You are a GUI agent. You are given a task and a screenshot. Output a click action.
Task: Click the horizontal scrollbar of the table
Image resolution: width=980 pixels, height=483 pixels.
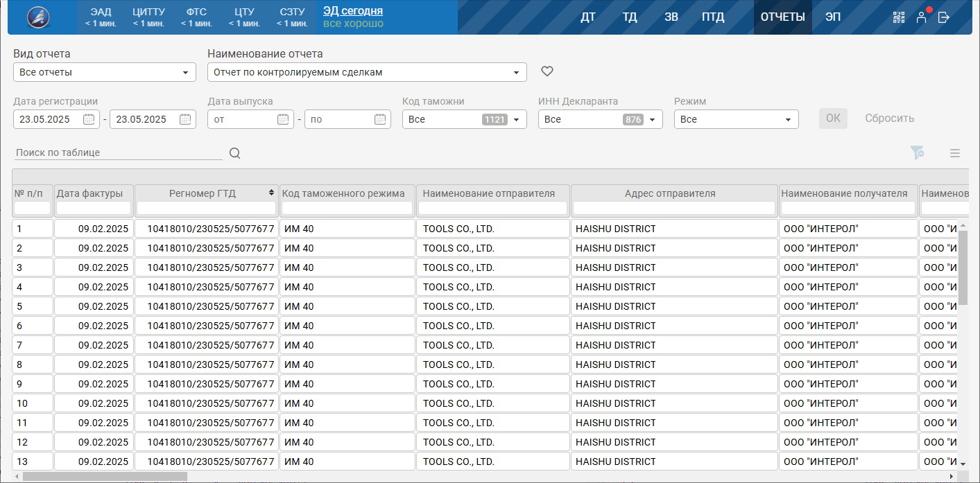click(105, 476)
